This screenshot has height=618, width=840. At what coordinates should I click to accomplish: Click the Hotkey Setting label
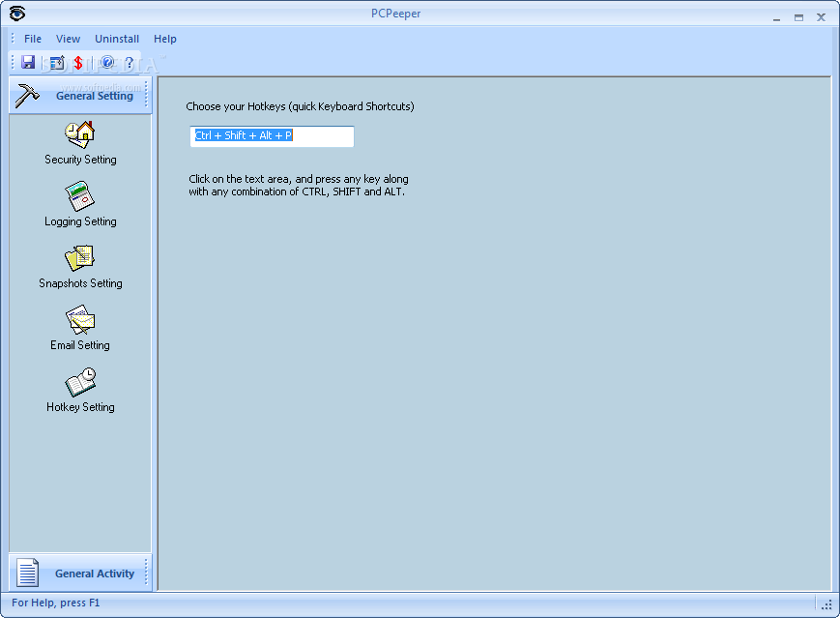pyautogui.click(x=80, y=407)
